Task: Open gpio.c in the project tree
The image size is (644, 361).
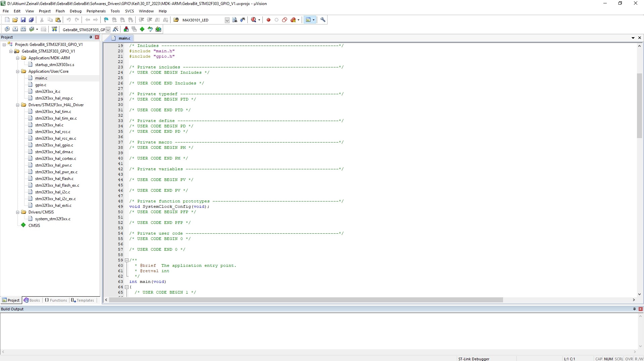Action: [41, 85]
